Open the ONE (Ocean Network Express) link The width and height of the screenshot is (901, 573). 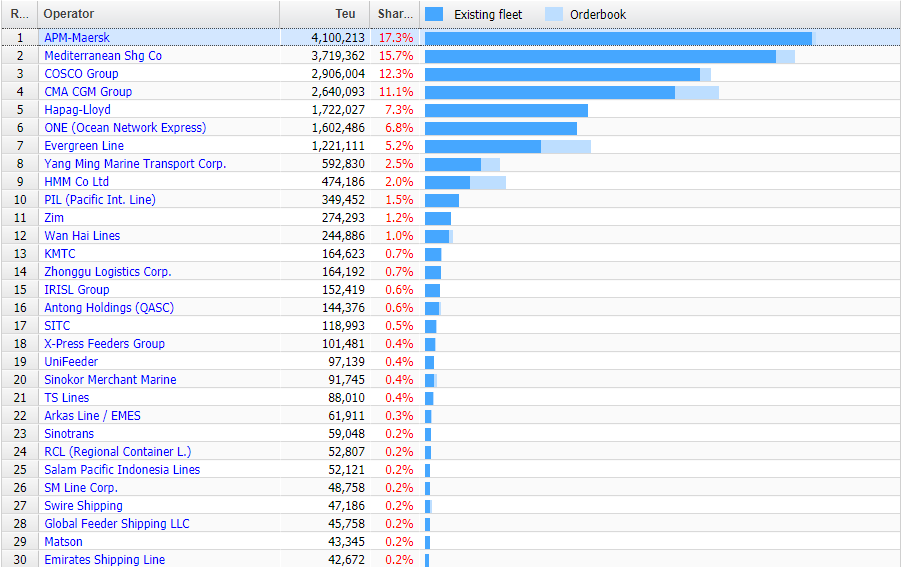pos(125,128)
